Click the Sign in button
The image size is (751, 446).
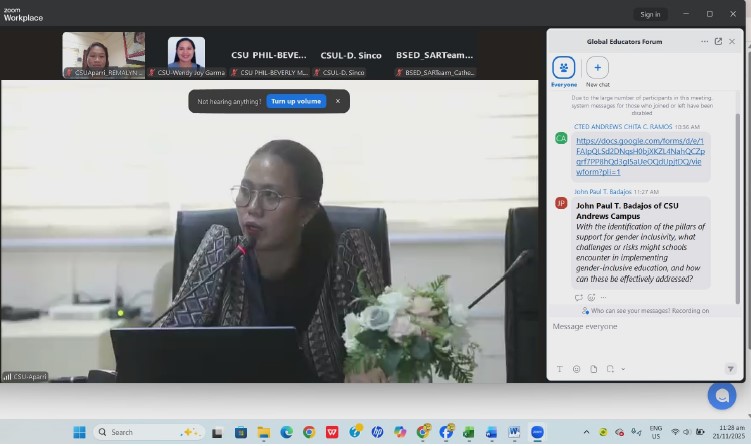click(650, 14)
